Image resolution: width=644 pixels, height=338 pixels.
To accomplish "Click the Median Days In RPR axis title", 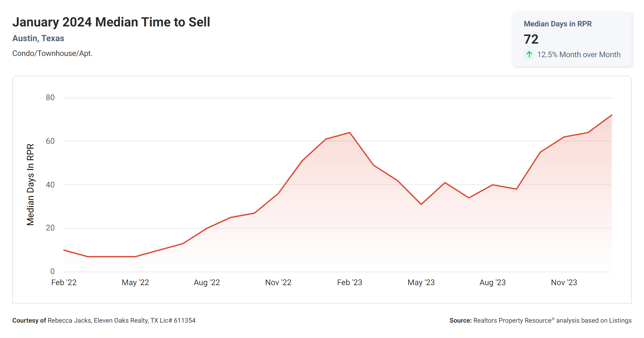I will pos(30,184).
